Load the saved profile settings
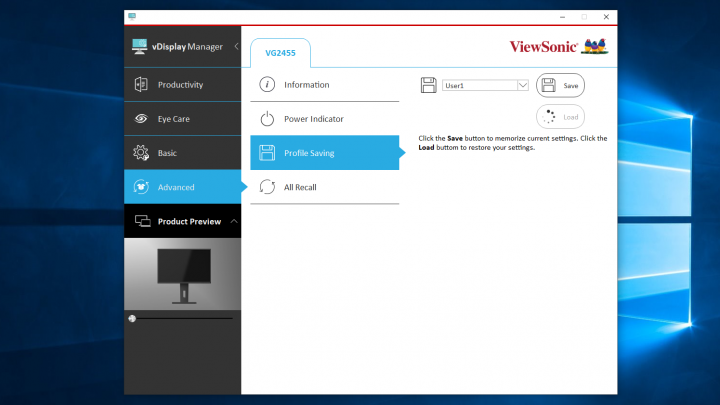Viewport: 720px width, 405px height. pos(560,117)
